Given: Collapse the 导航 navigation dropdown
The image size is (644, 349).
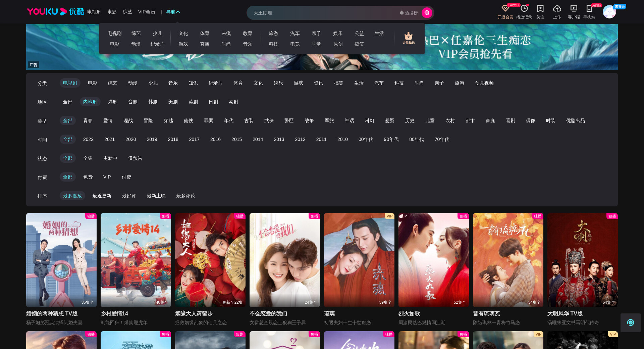Looking at the screenshot, I should pos(173,12).
